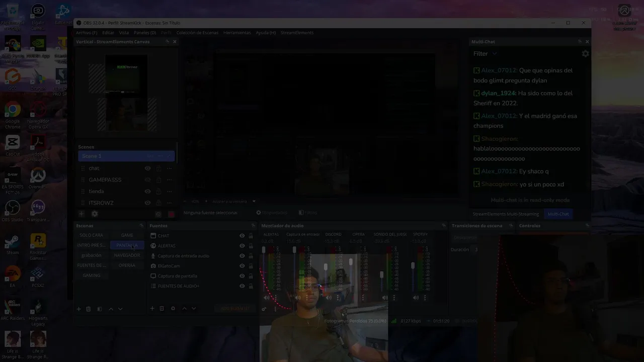Hide Captura de entrada audio source
644x362 pixels.
242,256
